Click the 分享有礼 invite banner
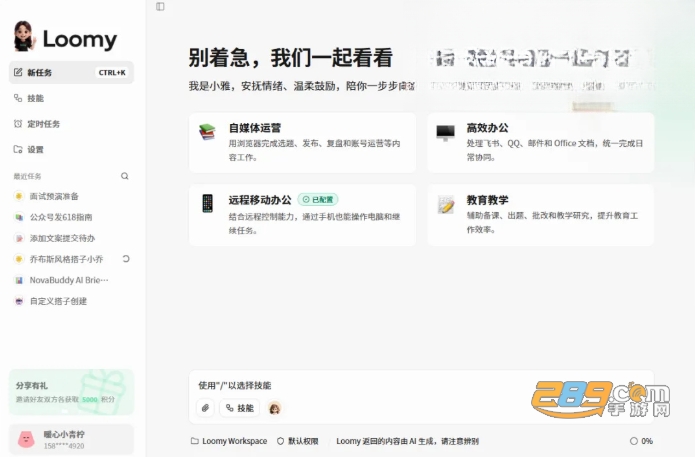695x457 pixels. 71,392
